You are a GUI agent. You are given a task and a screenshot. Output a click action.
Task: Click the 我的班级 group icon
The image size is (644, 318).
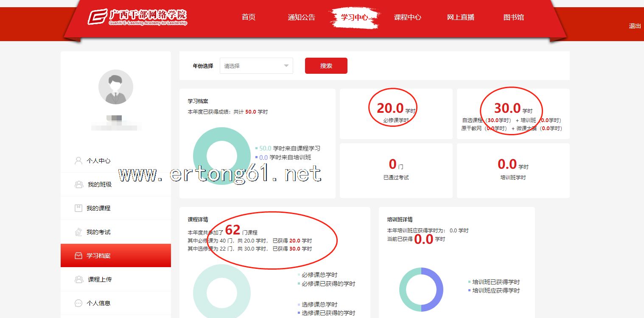tap(78, 184)
